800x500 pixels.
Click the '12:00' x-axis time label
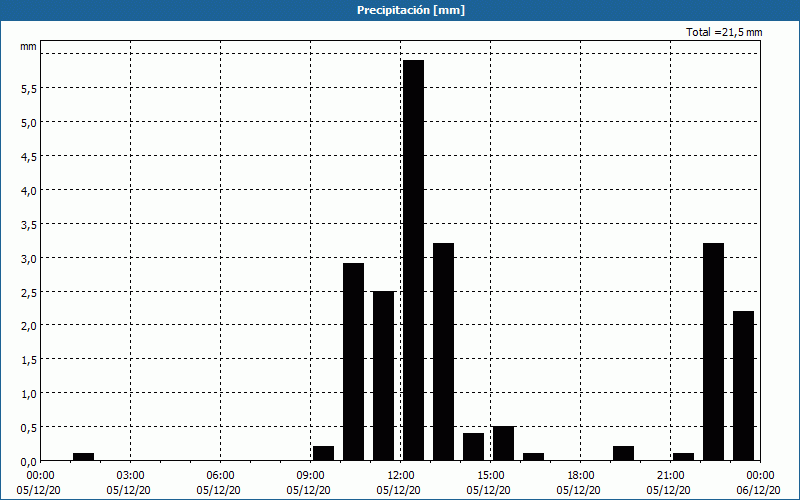point(400,476)
